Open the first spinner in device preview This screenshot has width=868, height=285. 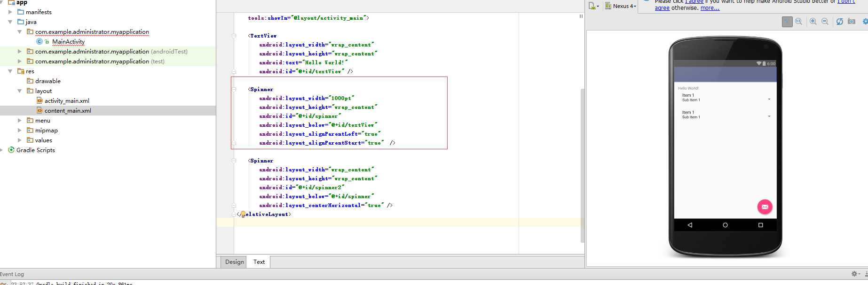tap(726, 98)
